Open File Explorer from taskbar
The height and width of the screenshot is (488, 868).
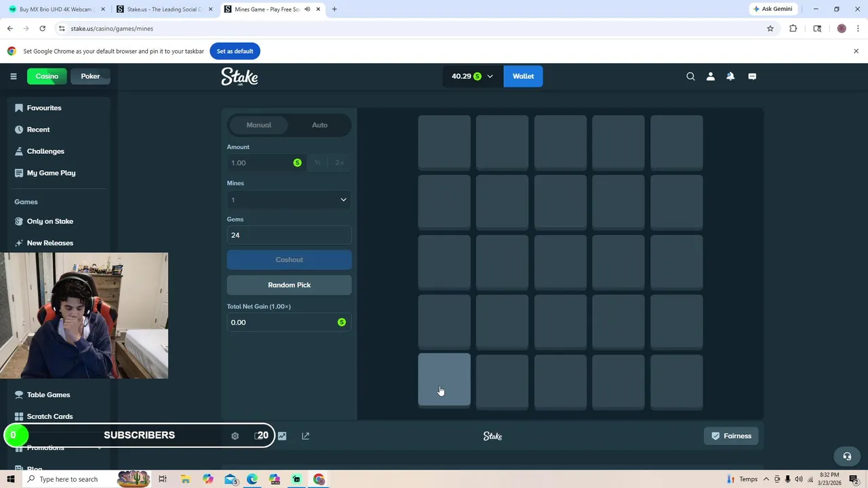185,479
